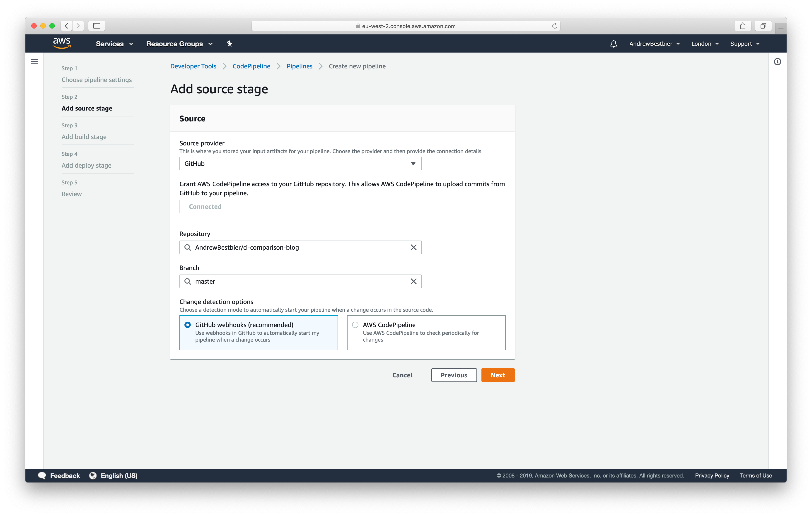Choose AWS CodePipeline change detection

click(355, 325)
